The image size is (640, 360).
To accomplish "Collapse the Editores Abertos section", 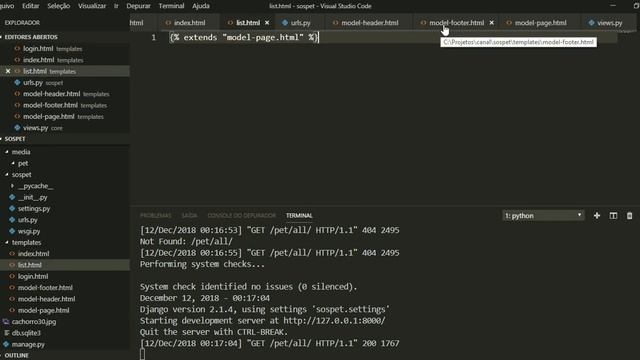I will pos(31,37).
